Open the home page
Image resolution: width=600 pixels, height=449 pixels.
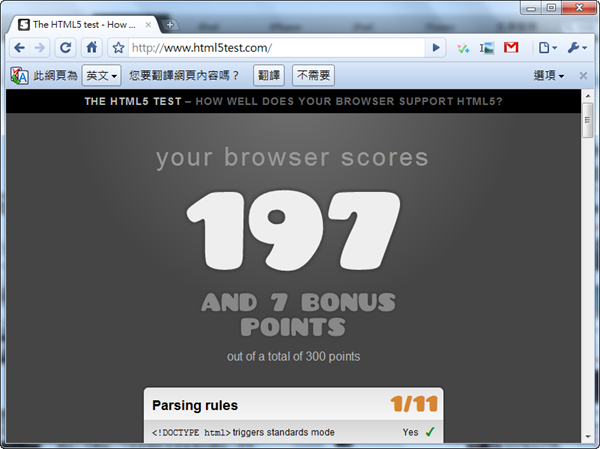tap(92, 48)
